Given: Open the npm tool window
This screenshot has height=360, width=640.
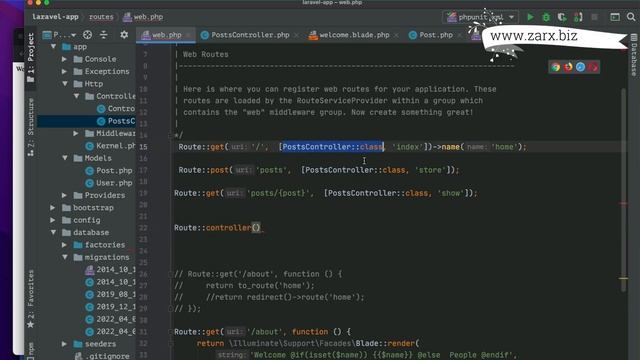Looking at the screenshot, I should click(31, 351).
